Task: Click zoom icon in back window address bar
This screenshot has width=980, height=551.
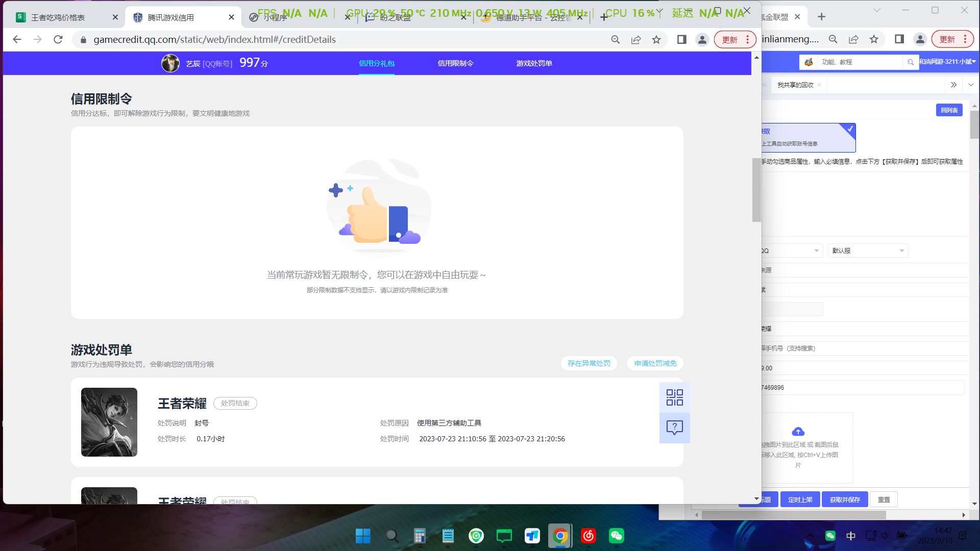Action: pos(833,39)
